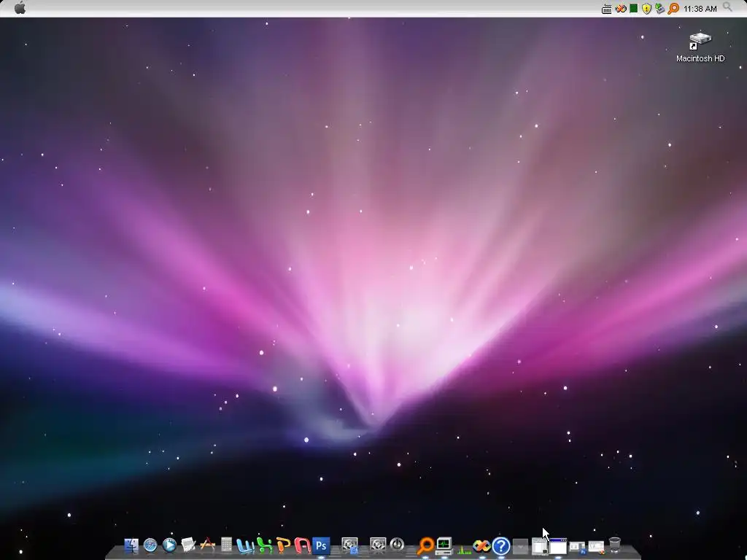Open the minimized white window in dock
Viewport: 747px width, 560px height.
pos(558,547)
